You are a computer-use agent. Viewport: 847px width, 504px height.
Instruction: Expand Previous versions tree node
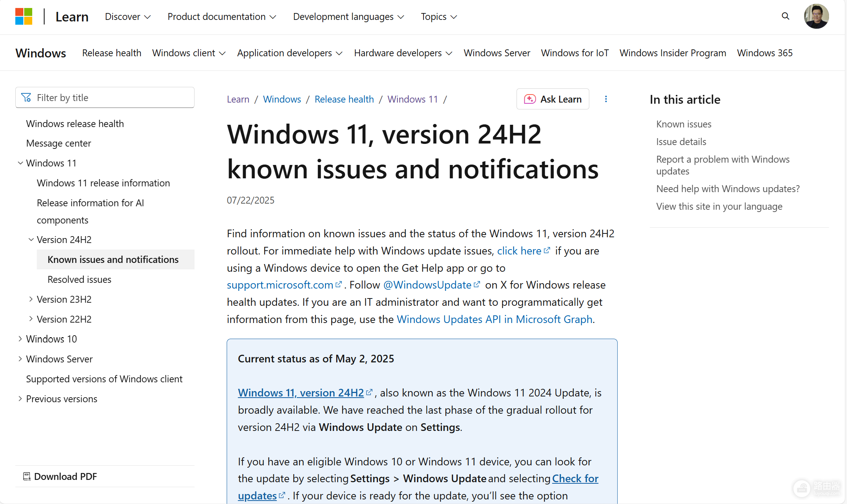(20, 399)
